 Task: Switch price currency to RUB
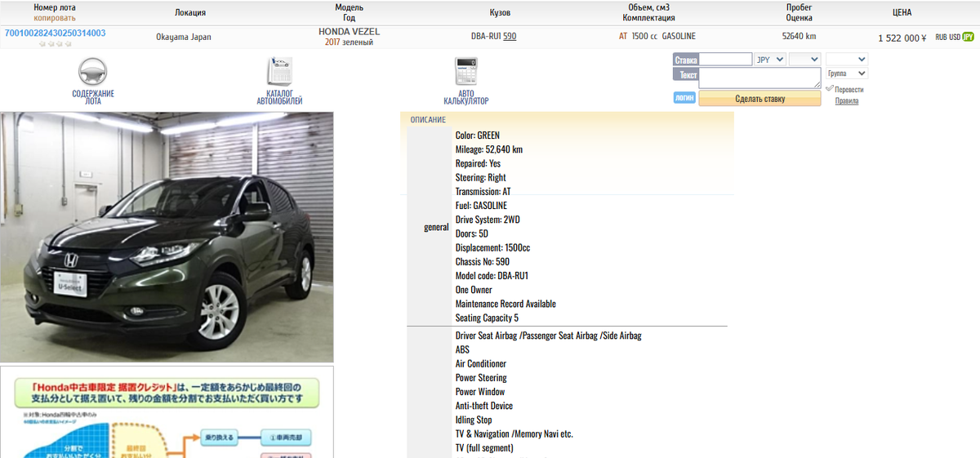(941, 37)
